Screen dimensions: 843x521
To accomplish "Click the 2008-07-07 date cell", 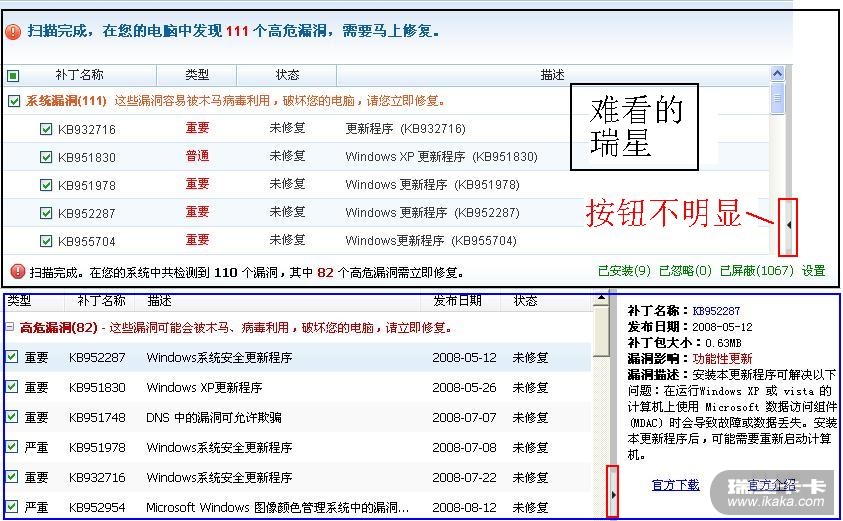I will tap(464, 417).
